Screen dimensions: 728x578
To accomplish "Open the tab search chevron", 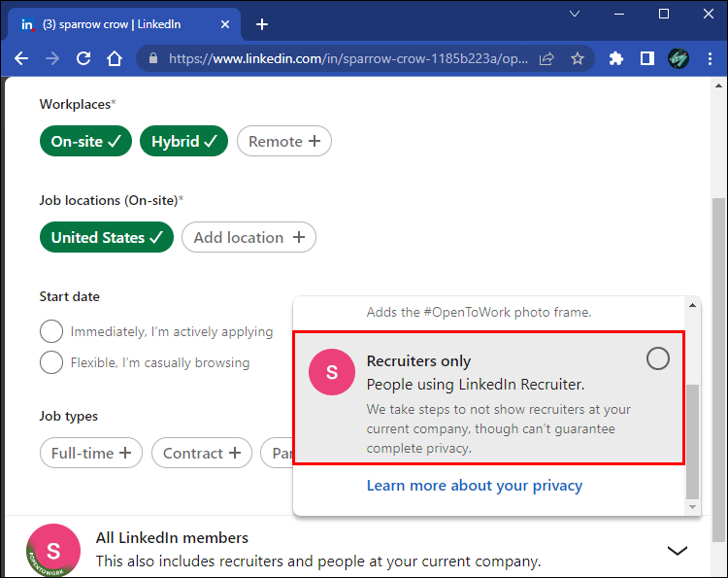I will click(x=575, y=15).
